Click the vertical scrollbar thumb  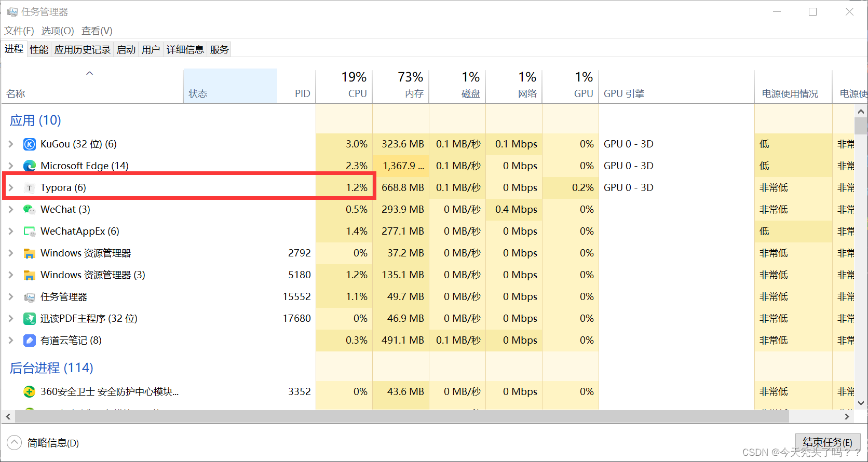pos(861,126)
